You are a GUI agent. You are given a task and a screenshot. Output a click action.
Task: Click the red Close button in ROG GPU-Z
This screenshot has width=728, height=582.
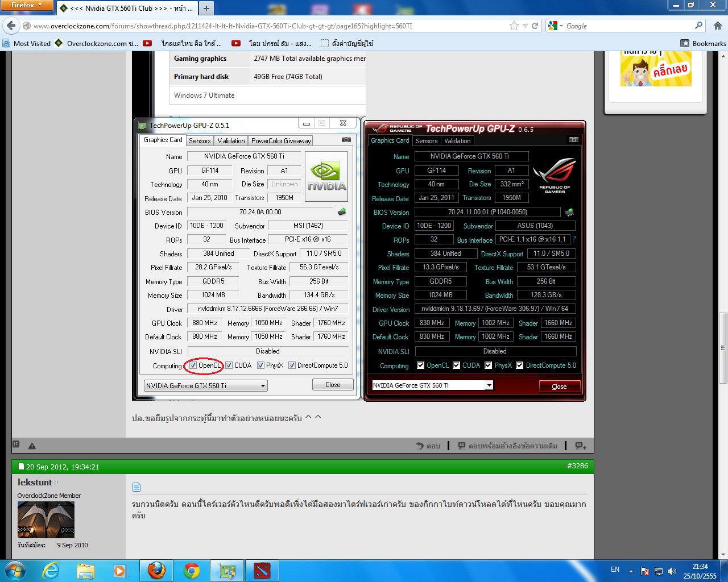point(559,386)
